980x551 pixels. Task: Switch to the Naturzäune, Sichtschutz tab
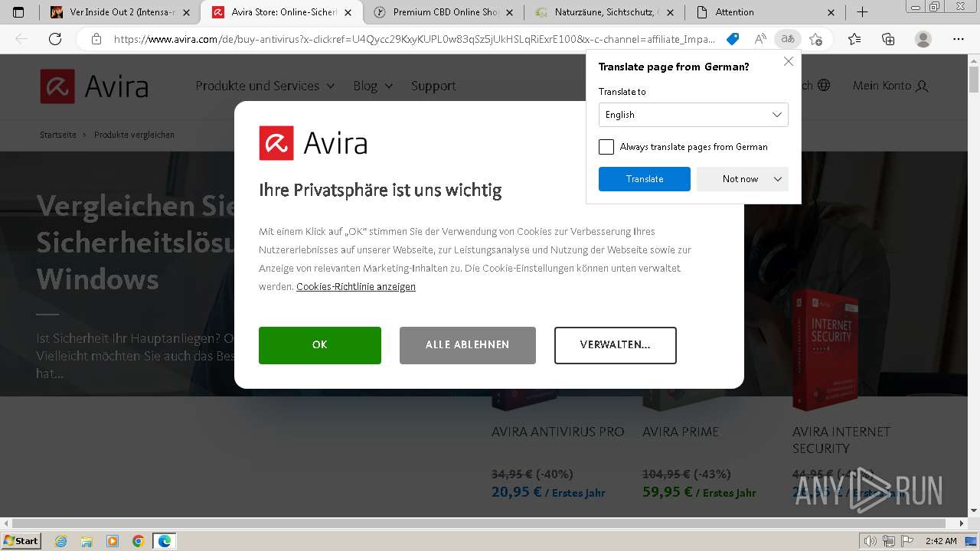pyautogui.click(x=605, y=12)
